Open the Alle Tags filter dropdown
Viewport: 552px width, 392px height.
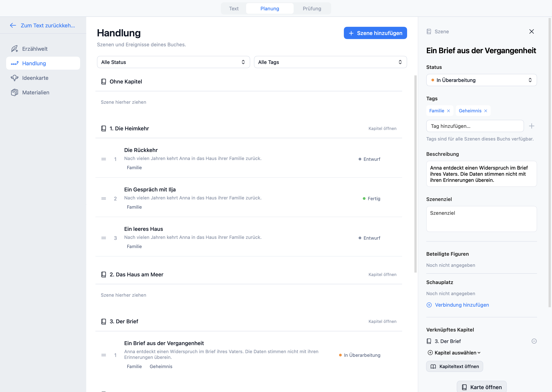tap(330, 62)
